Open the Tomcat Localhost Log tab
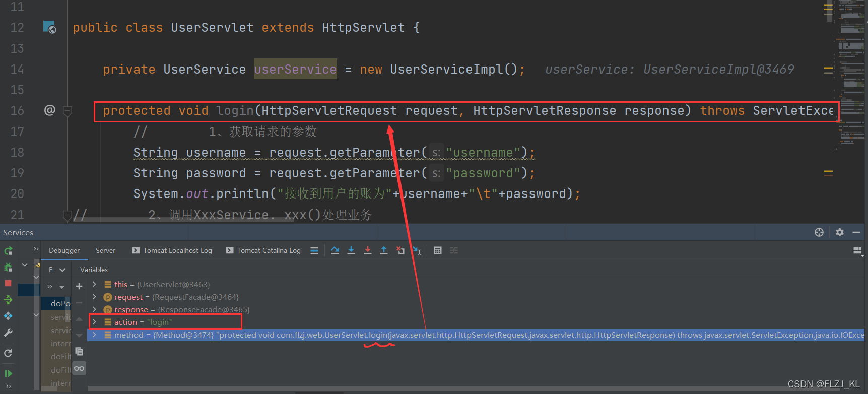This screenshot has height=394, width=868. coord(172,250)
